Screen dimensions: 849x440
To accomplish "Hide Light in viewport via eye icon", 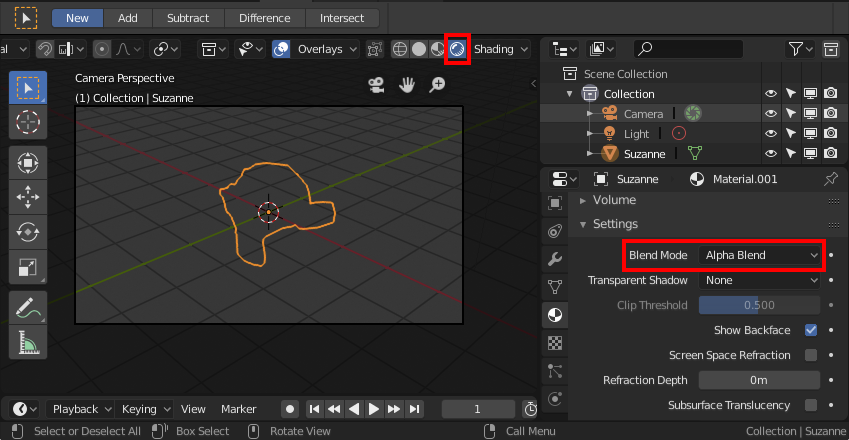I will (x=770, y=134).
